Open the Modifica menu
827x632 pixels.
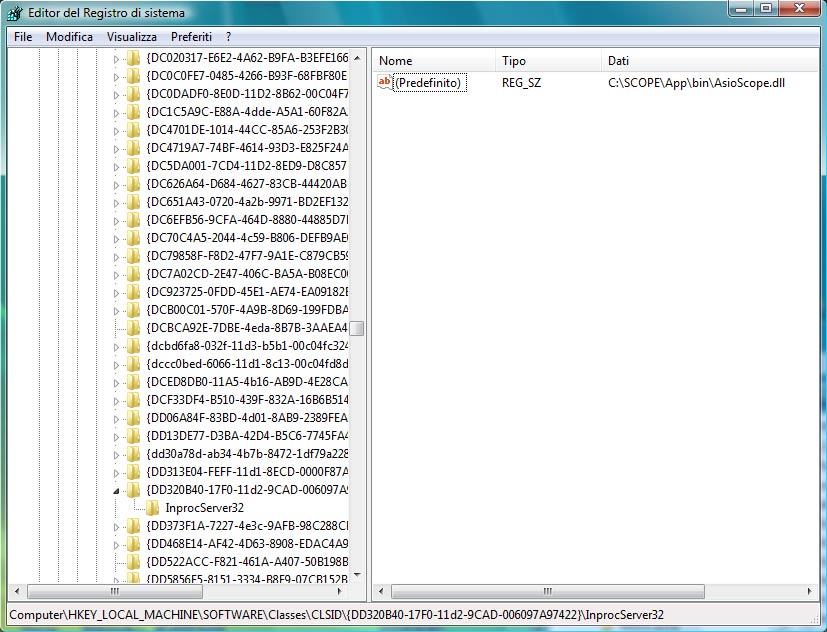click(69, 36)
